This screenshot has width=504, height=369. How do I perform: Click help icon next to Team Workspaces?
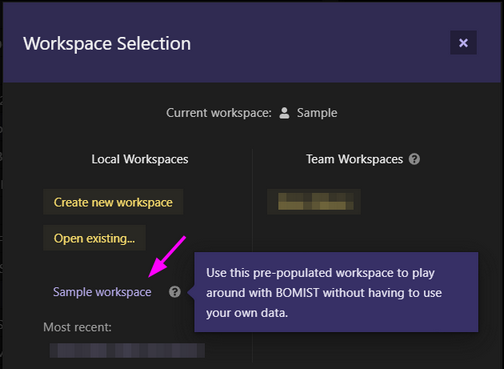[414, 159]
